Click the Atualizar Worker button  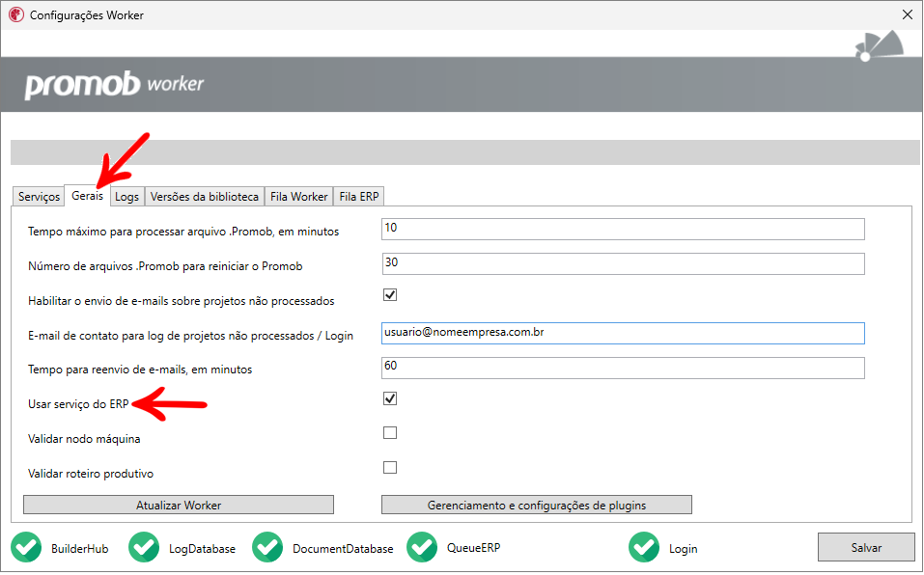[x=179, y=505]
